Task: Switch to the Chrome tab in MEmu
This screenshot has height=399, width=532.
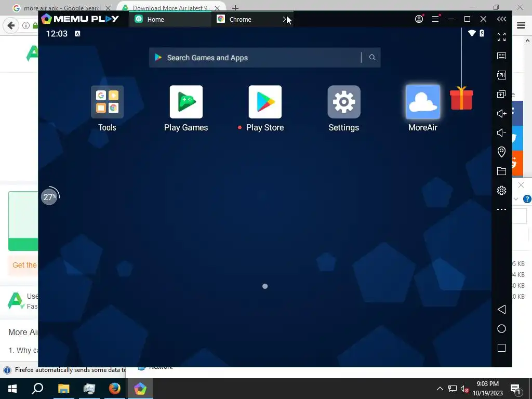Action: pos(252,19)
